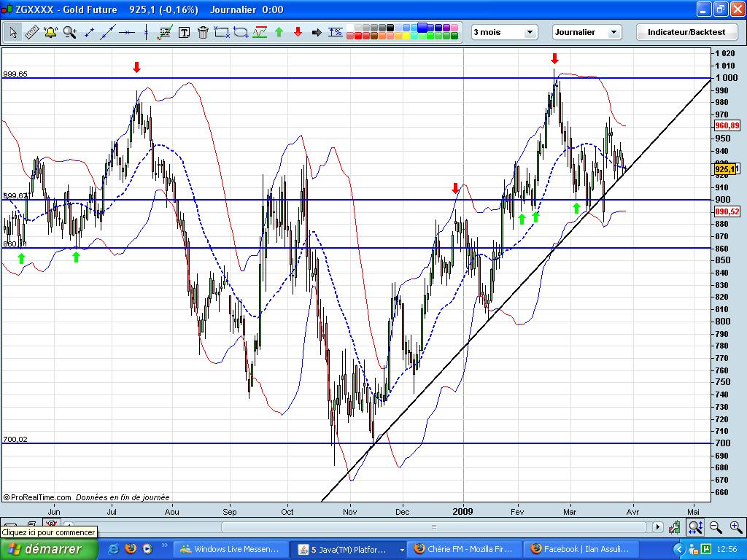This screenshot has height=560, width=747.
Task: Select the rectangle drawing tool
Action: point(222,32)
